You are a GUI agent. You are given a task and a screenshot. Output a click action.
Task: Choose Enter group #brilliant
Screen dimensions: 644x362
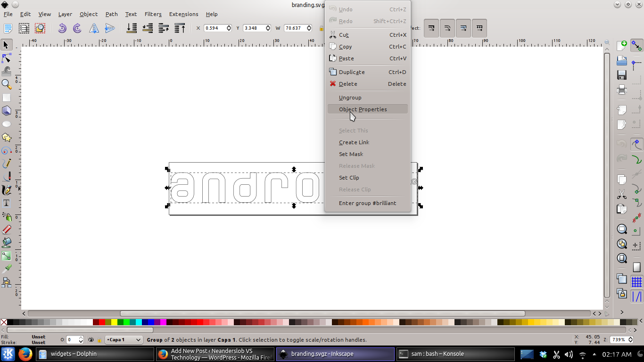click(x=367, y=203)
